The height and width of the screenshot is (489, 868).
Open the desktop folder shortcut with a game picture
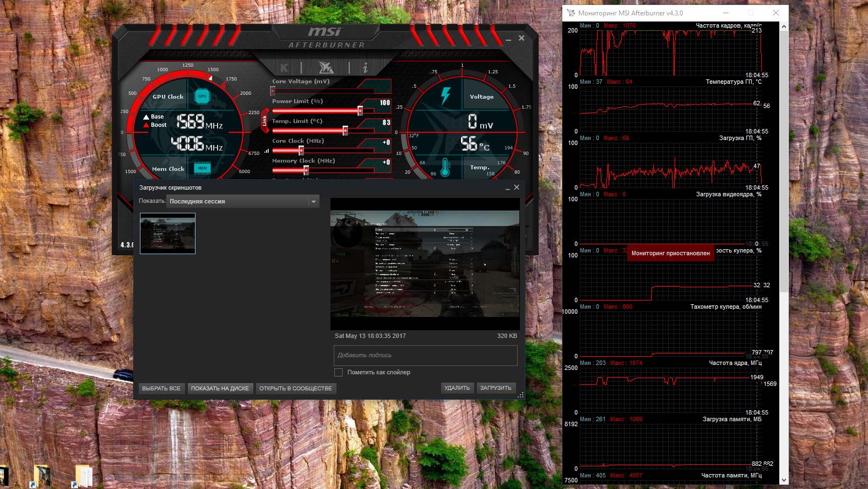coord(42,475)
